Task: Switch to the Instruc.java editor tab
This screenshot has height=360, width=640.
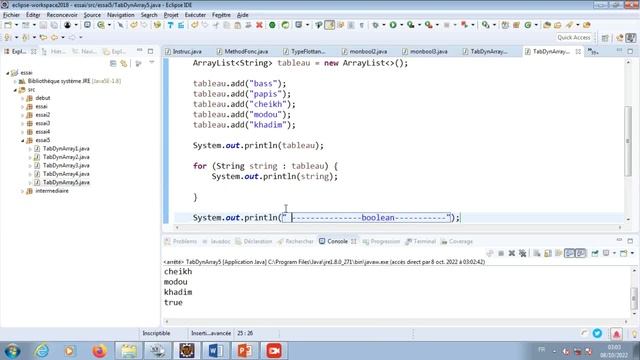Action: 183,52
